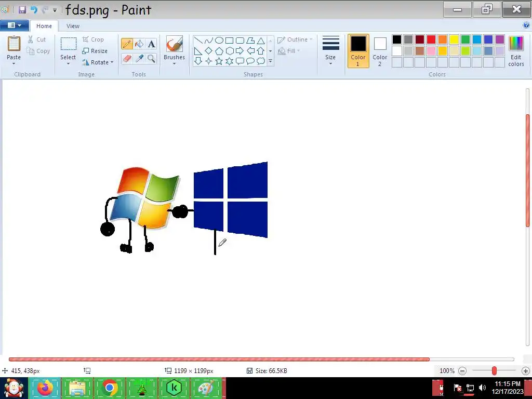Click the horizontal scrollbar thumb
532x399 pixels.
click(219, 360)
